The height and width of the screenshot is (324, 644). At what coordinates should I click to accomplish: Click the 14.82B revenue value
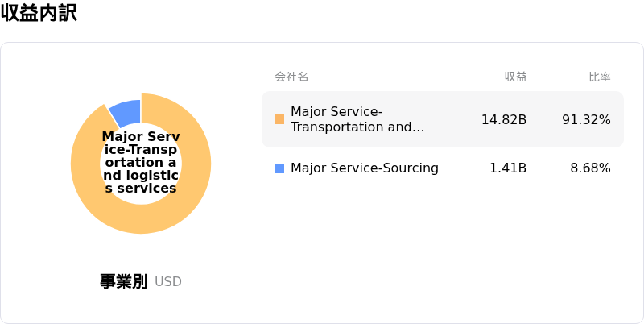pyautogui.click(x=503, y=119)
